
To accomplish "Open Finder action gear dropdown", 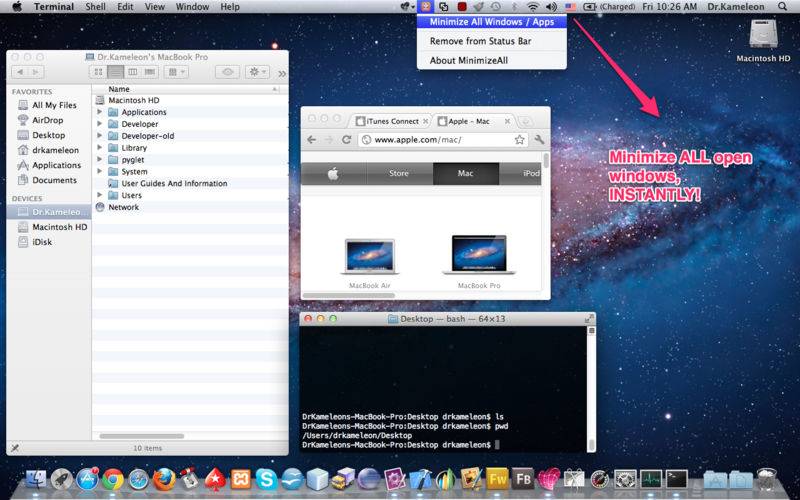I will pyautogui.click(x=257, y=72).
